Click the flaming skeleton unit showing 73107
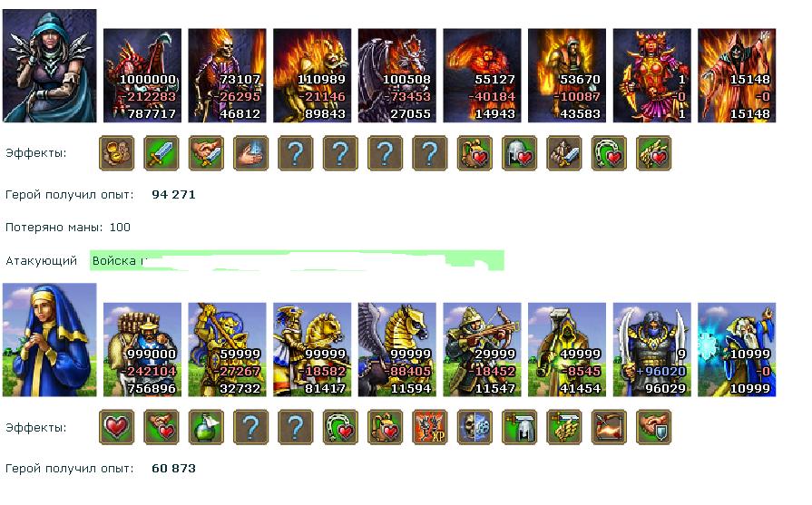Screen dimensions: 812x505 tap(228, 75)
